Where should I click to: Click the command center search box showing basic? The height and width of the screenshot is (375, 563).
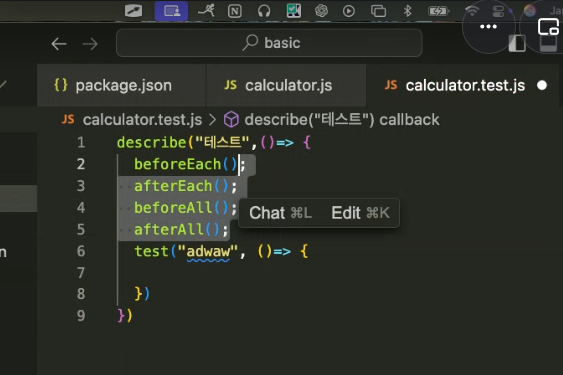click(x=269, y=43)
